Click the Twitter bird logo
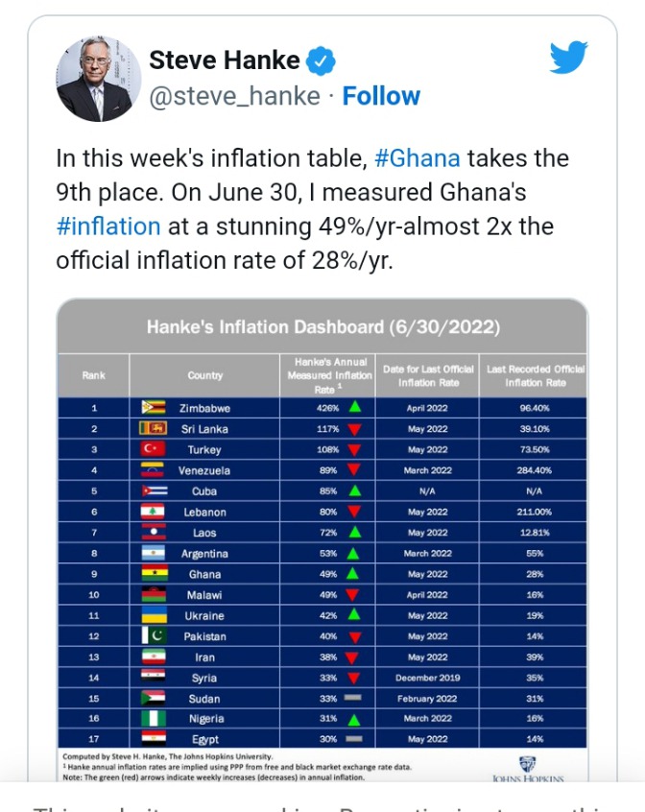645x812 pixels. coord(568,57)
